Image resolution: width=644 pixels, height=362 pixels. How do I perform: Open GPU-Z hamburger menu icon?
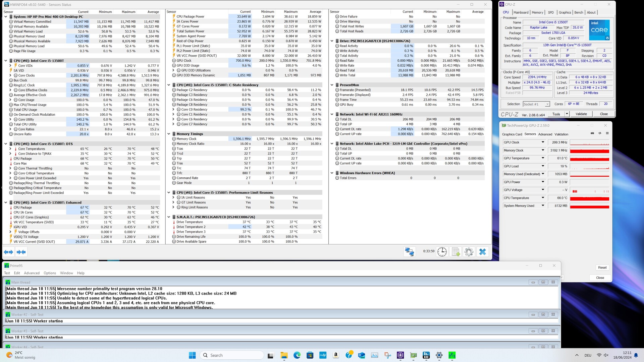[607, 133]
